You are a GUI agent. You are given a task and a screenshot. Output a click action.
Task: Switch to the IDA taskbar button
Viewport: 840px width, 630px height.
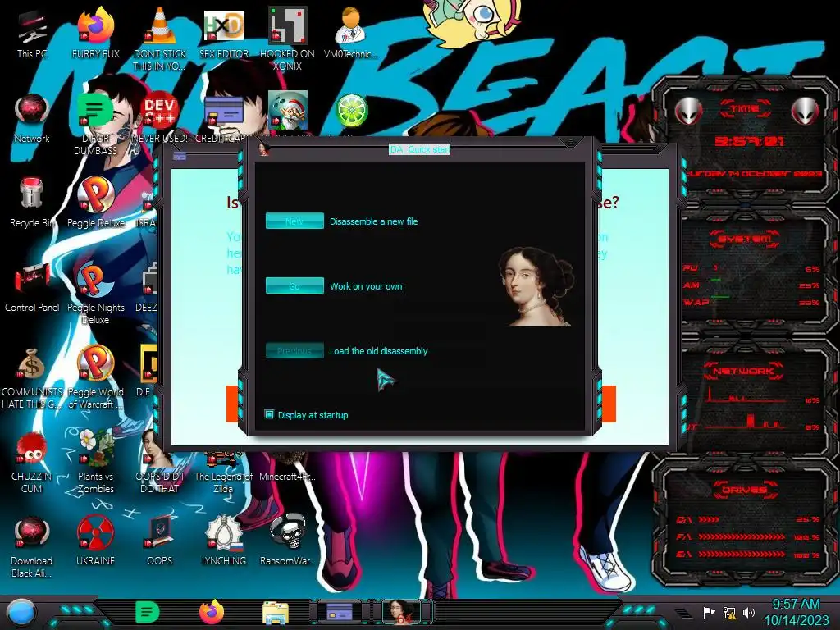pos(403,612)
